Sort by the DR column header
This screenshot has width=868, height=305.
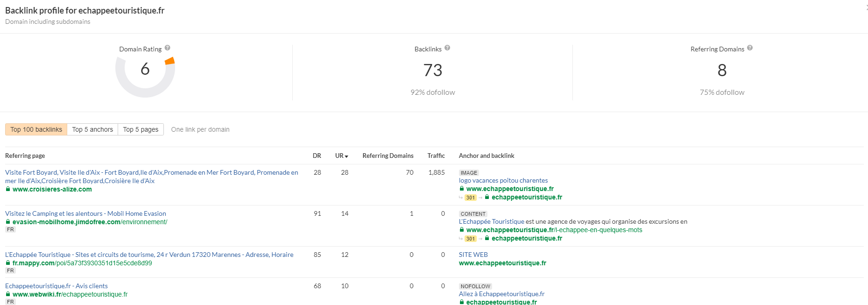(x=317, y=156)
